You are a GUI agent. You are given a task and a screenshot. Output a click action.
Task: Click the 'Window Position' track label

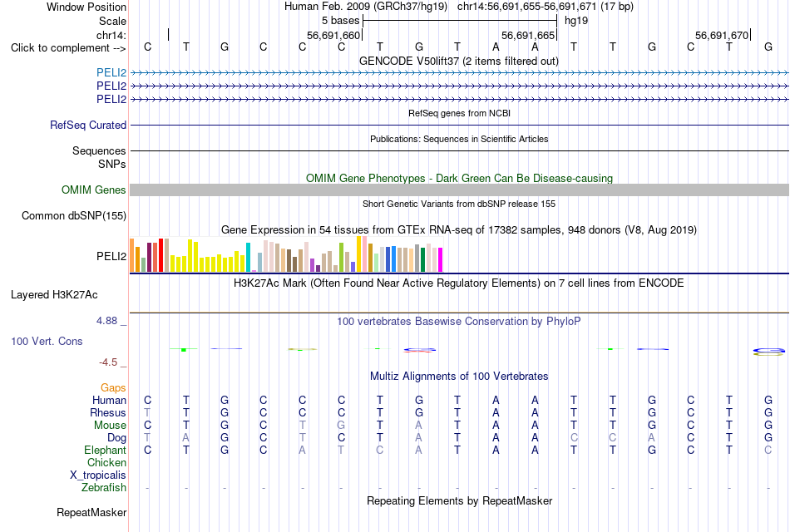(86, 7)
